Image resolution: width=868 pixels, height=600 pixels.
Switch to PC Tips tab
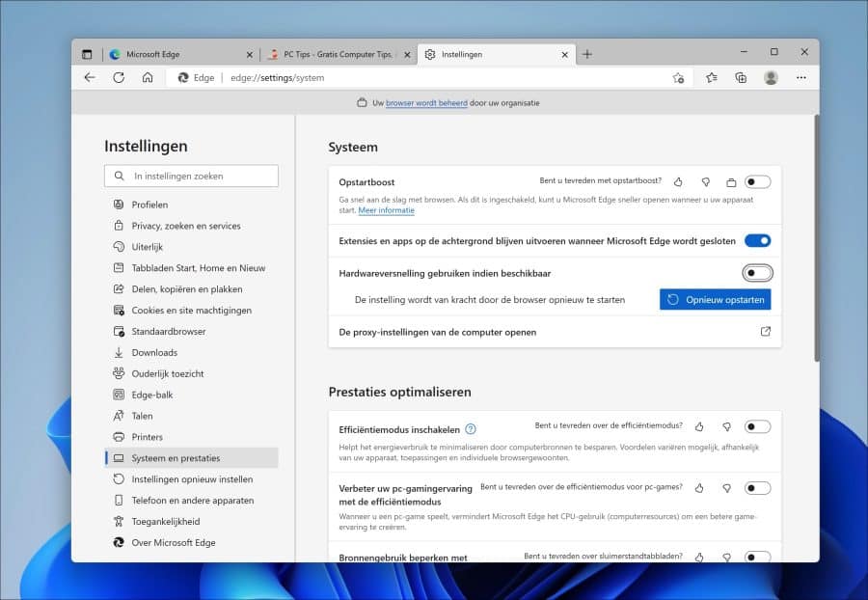coord(339,54)
